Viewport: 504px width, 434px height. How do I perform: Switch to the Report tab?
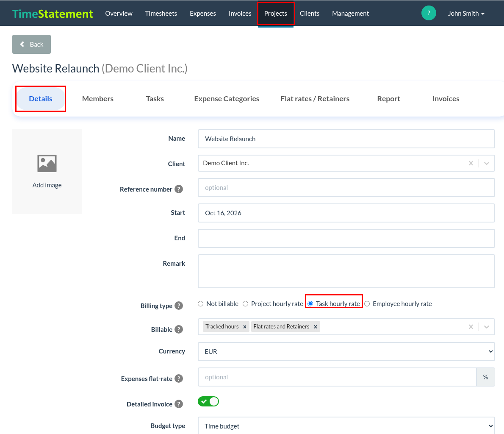click(x=389, y=99)
